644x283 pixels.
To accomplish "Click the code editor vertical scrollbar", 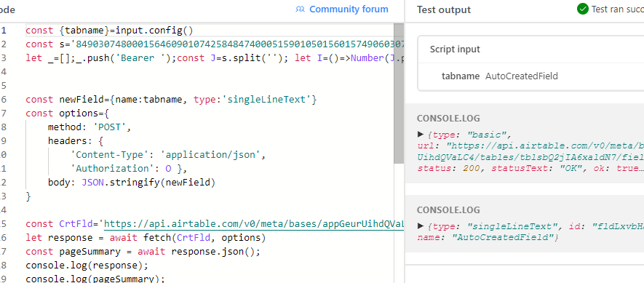I will pos(398,94).
